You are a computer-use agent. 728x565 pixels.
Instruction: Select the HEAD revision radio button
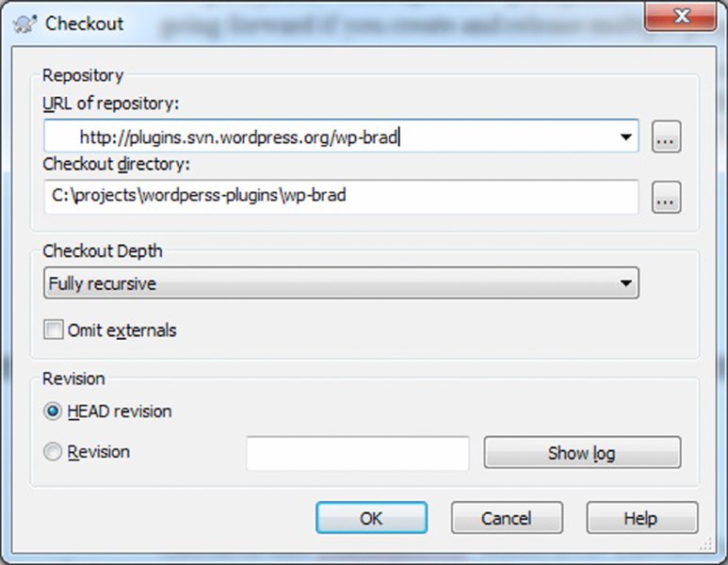coord(53,412)
